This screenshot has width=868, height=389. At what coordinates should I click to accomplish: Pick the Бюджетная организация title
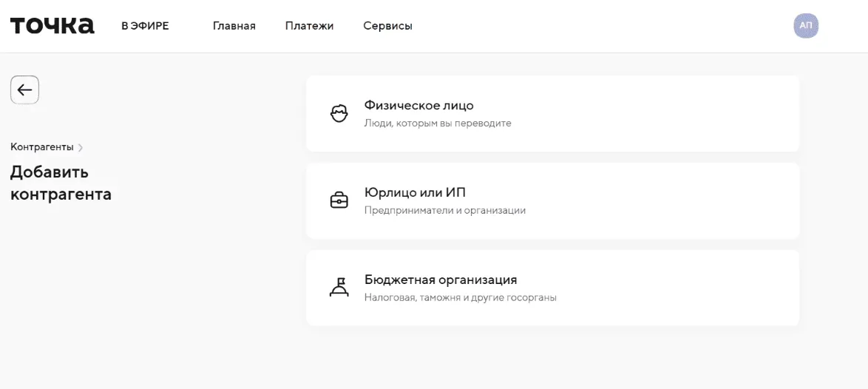(x=440, y=280)
